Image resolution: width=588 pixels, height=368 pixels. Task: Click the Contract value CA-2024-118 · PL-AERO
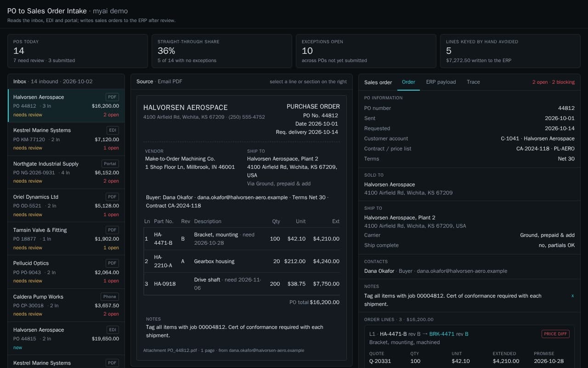click(x=545, y=149)
